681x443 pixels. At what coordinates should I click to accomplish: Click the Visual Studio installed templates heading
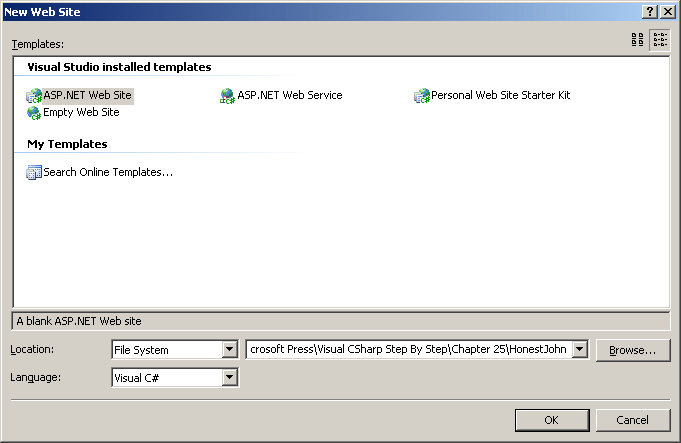tap(119, 67)
